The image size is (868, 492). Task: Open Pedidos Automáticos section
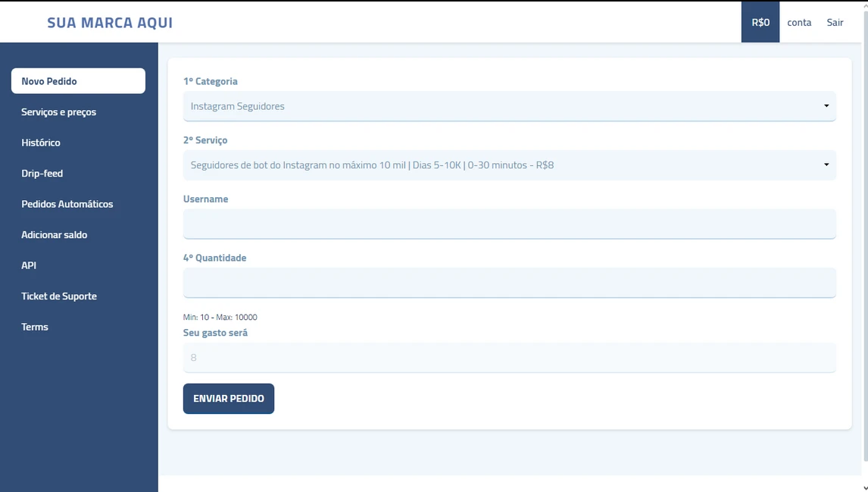pos(67,204)
